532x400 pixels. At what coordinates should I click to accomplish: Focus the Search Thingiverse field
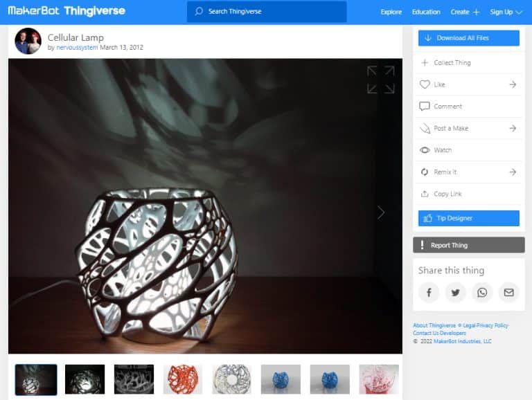click(x=267, y=12)
